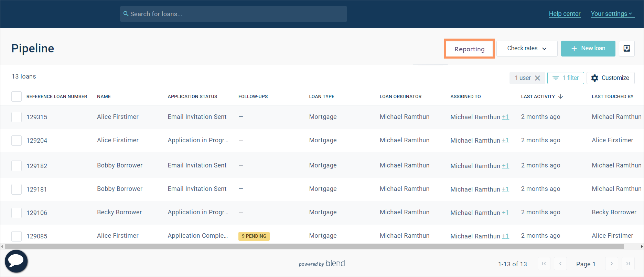This screenshot has width=644, height=277.
Task: Open loan number 129204
Action: pyautogui.click(x=37, y=141)
